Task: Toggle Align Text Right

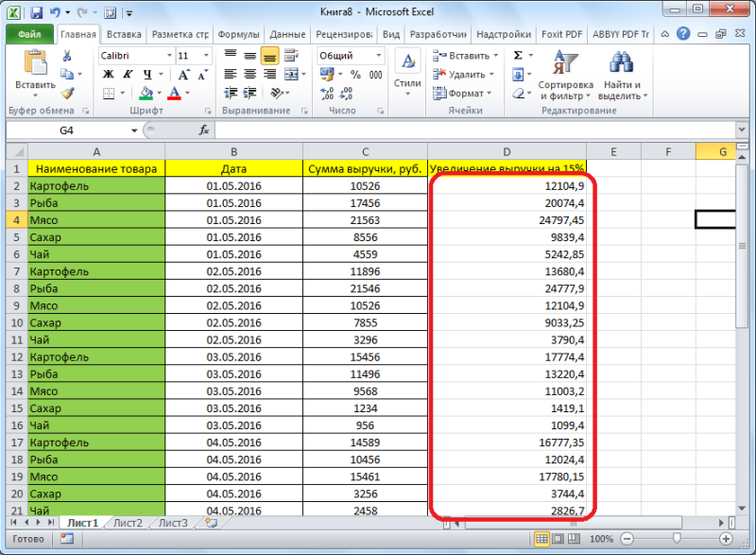Action: 269,75
